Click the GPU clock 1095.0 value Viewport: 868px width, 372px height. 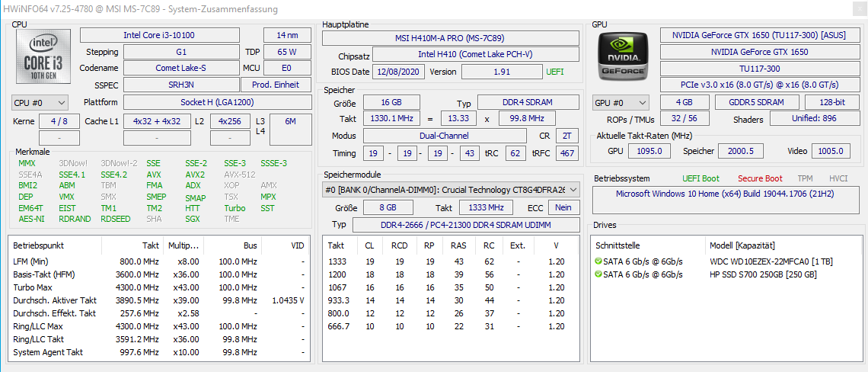(649, 151)
